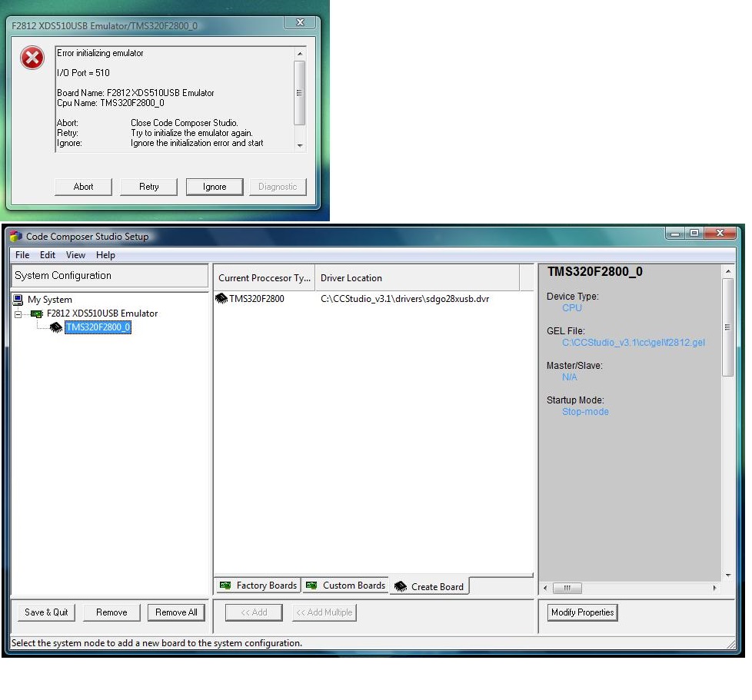This screenshot has height=700, width=752.
Task: Click the TMS320F2800 processor chip icon in list
Action: [221, 298]
